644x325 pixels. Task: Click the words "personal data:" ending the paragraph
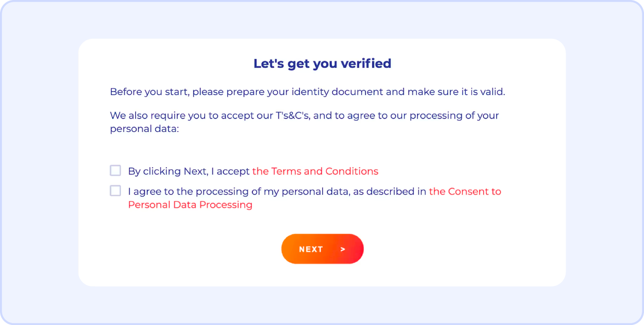[144, 129]
